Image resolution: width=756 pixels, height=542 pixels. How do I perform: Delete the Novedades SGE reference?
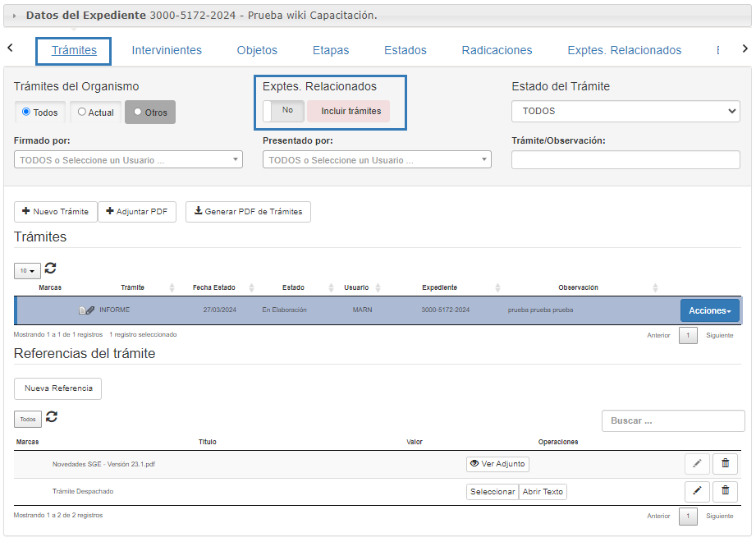tap(725, 464)
